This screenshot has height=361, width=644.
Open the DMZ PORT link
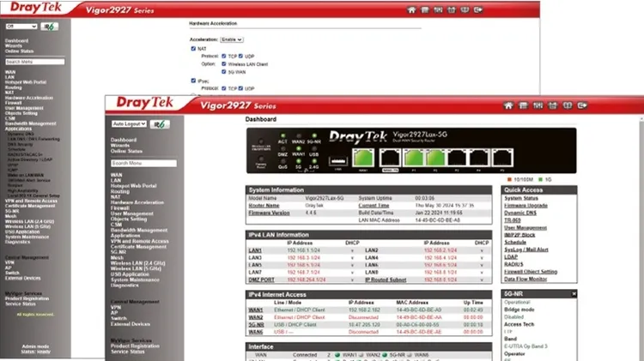pos(261,280)
